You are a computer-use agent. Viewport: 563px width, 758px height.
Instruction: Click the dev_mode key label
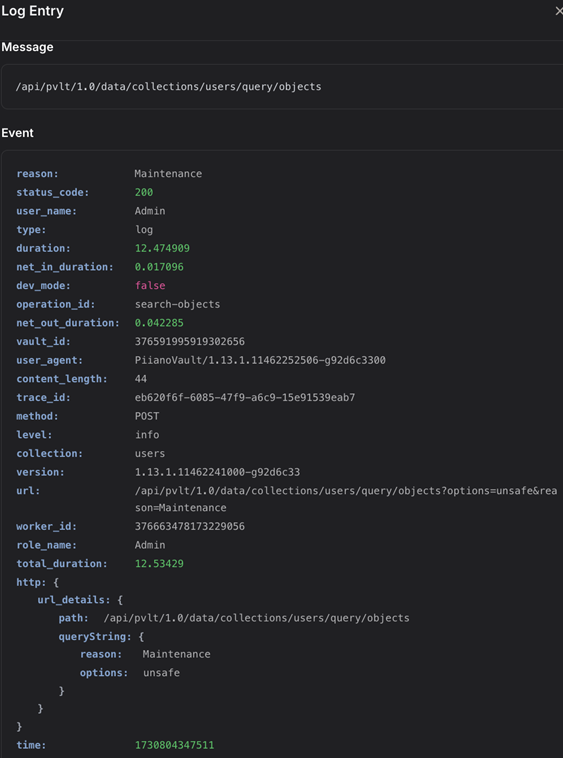point(43,285)
